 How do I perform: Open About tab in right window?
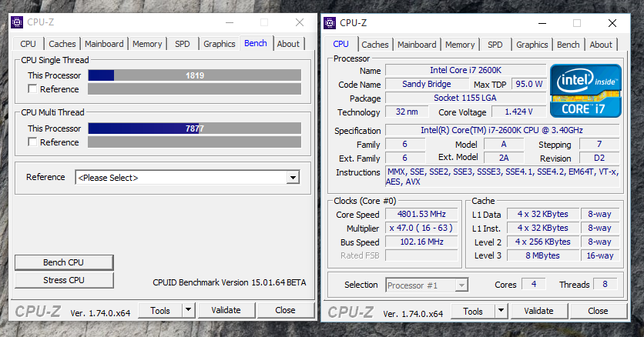601,45
